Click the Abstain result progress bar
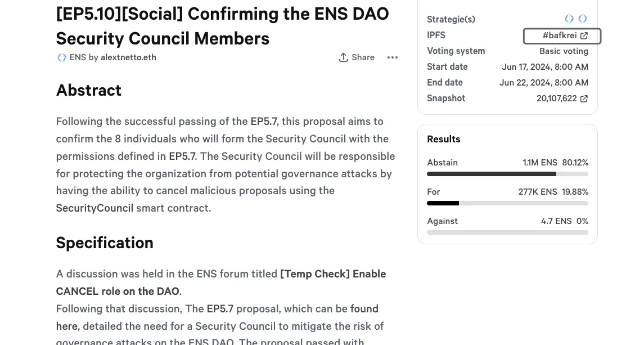Image resolution: width=644 pixels, height=345 pixels. (x=507, y=174)
